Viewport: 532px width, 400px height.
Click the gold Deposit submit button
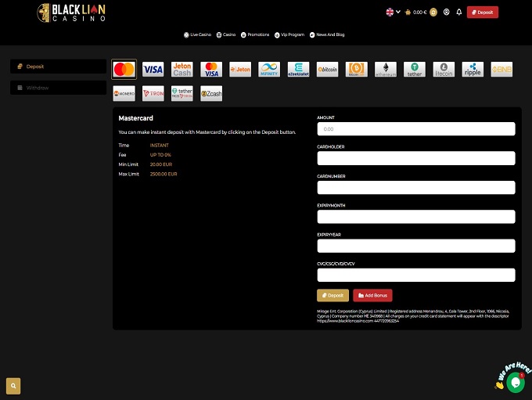pos(332,295)
